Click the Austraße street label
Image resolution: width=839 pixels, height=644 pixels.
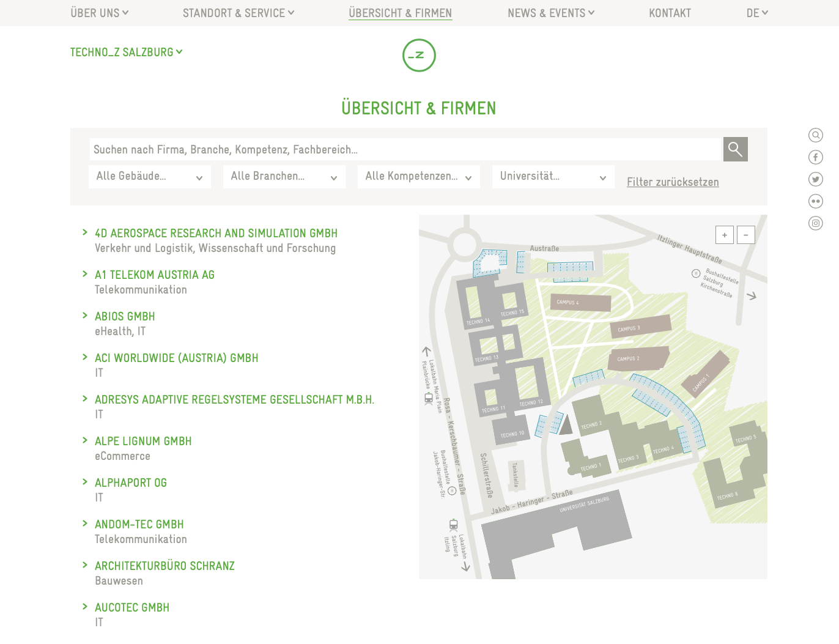[544, 248]
